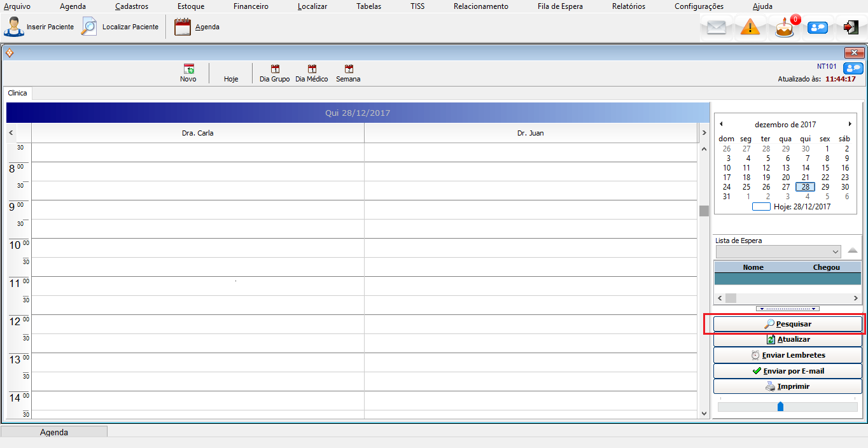Open the Financeiro menu
The width and height of the screenshot is (868, 448).
pos(251,6)
